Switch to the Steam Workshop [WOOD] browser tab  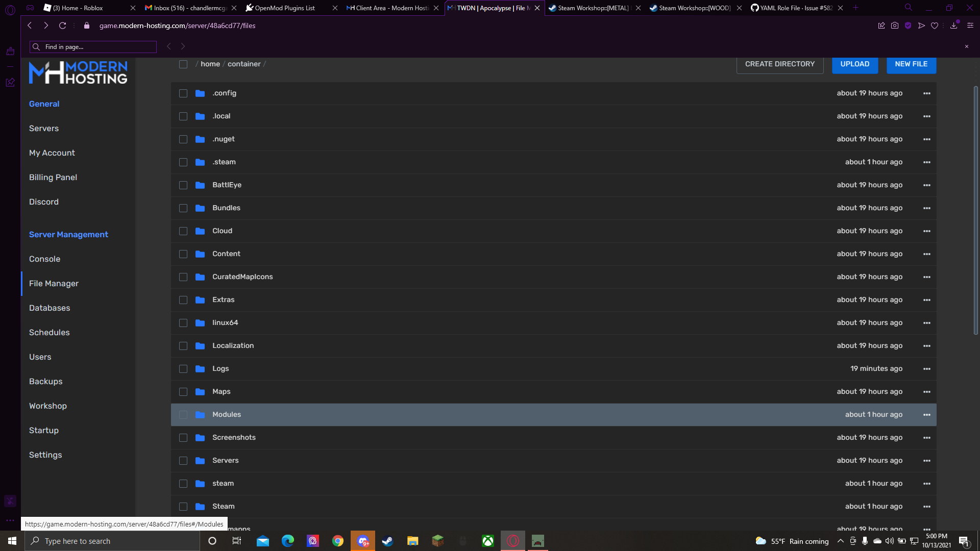692,8
